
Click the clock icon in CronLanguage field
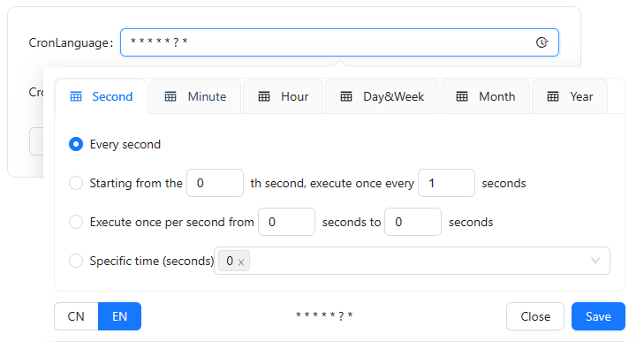(542, 42)
